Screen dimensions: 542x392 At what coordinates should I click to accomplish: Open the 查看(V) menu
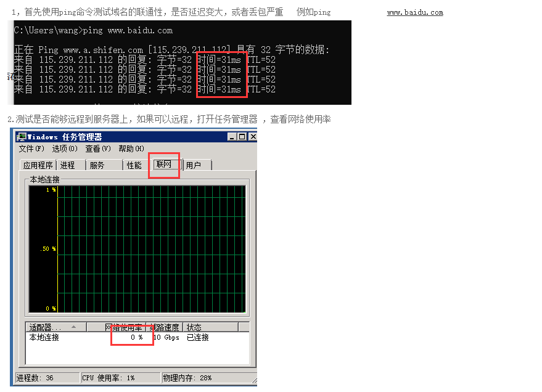(98, 149)
